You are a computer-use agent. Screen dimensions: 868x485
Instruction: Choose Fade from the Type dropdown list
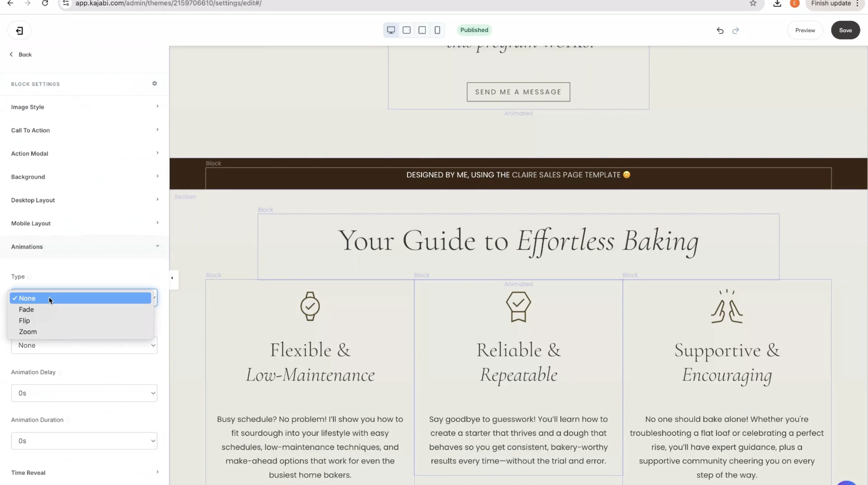coord(26,309)
